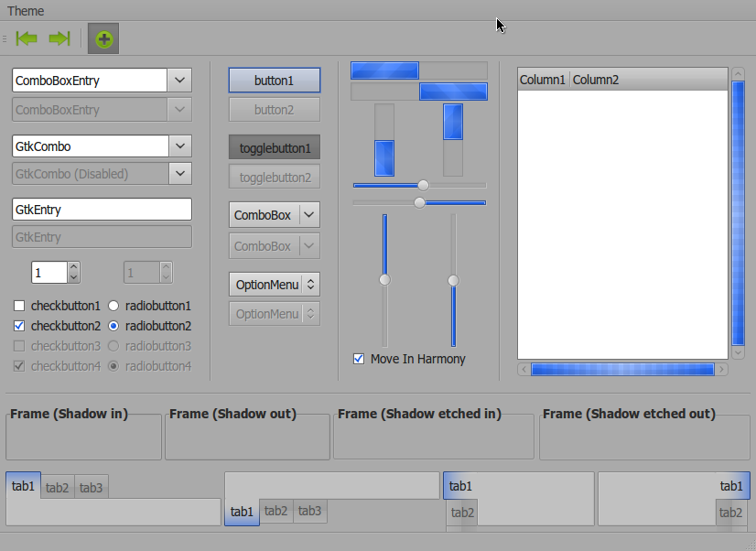756x551 pixels.
Task: Open the enabled OptionMenu selector
Action: click(275, 285)
